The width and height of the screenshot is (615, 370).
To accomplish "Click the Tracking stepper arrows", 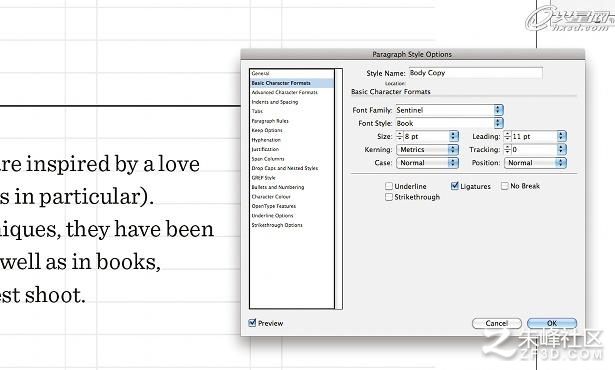I will click(x=508, y=149).
